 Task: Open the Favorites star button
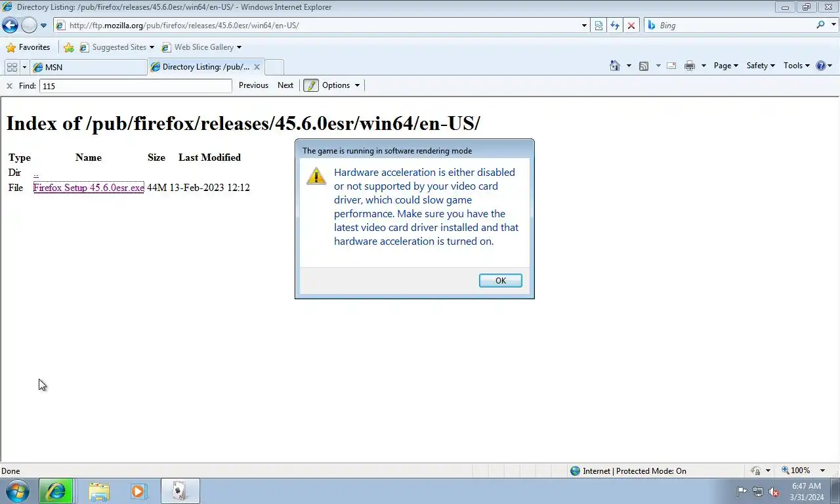28,47
